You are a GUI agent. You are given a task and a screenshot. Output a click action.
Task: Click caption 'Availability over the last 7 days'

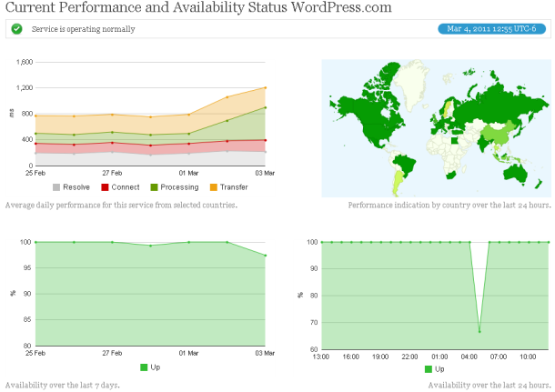[62, 385]
